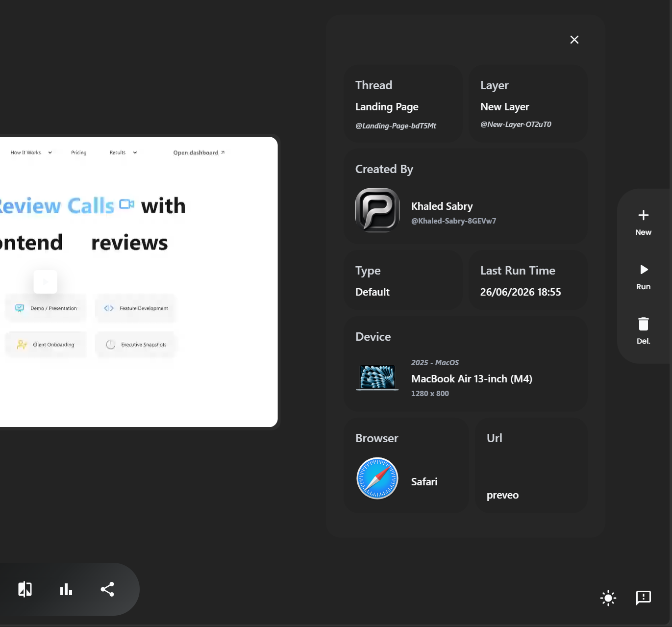Image resolution: width=672 pixels, height=627 pixels.
Task: Click the Feature Development code icon
Action: tap(109, 308)
